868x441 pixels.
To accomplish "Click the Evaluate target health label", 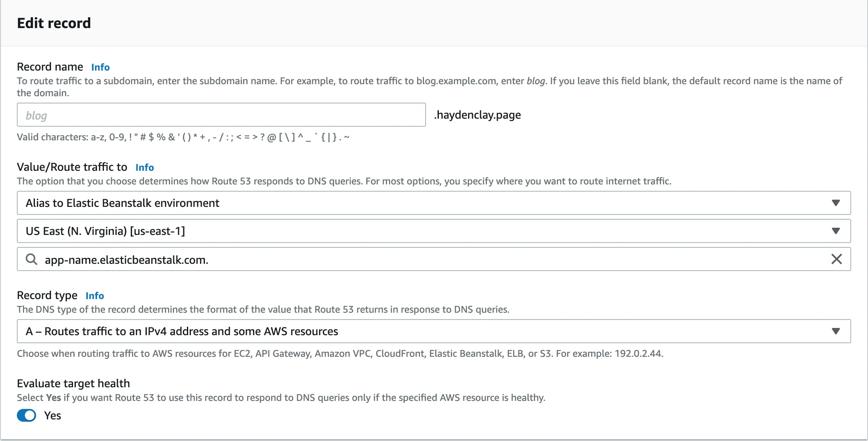I will point(73,384).
